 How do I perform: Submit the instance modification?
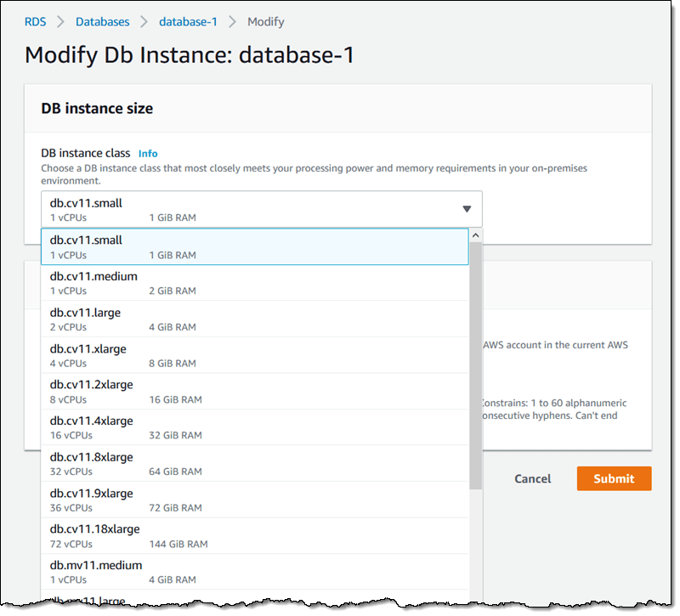tap(614, 478)
